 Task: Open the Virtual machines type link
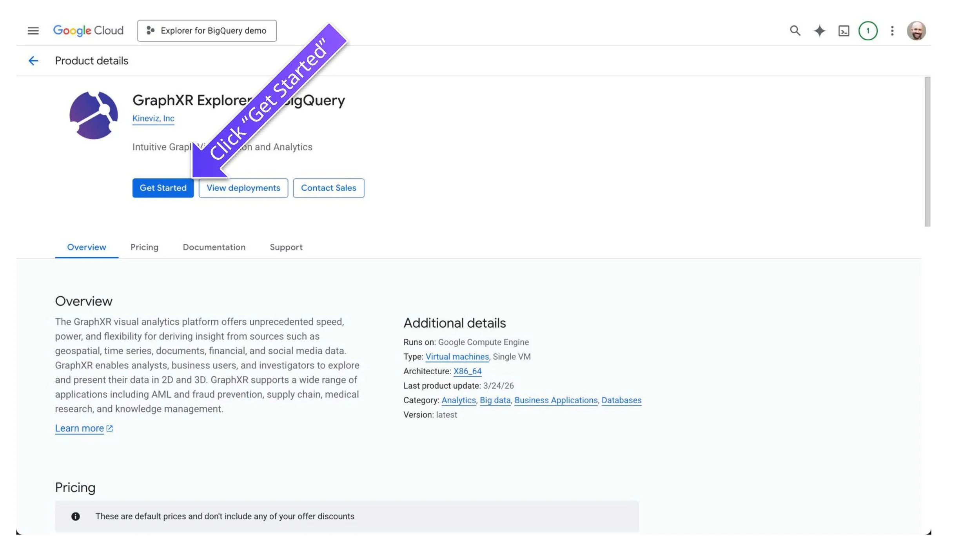(x=457, y=357)
